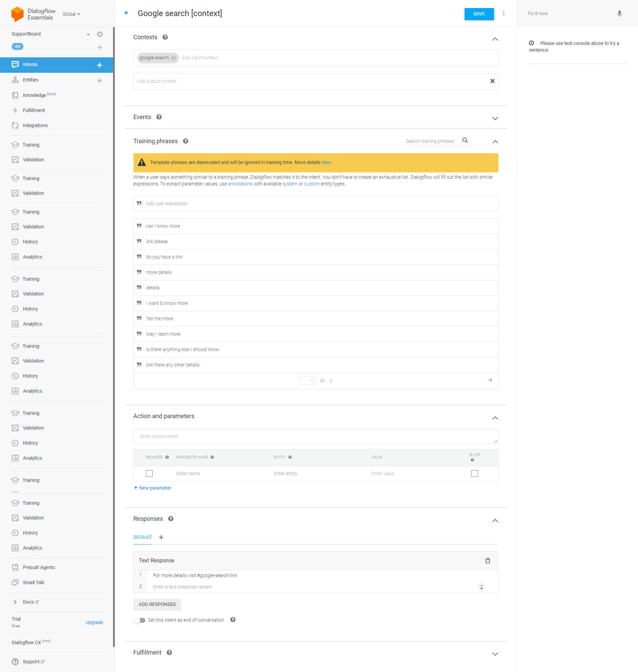Open Entities in the sidebar
The width and height of the screenshot is (638, 672).
click(31, 80)
